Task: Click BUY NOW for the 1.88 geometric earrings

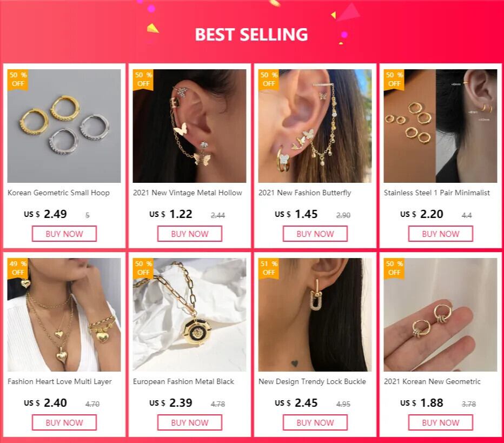Action: 441,422
